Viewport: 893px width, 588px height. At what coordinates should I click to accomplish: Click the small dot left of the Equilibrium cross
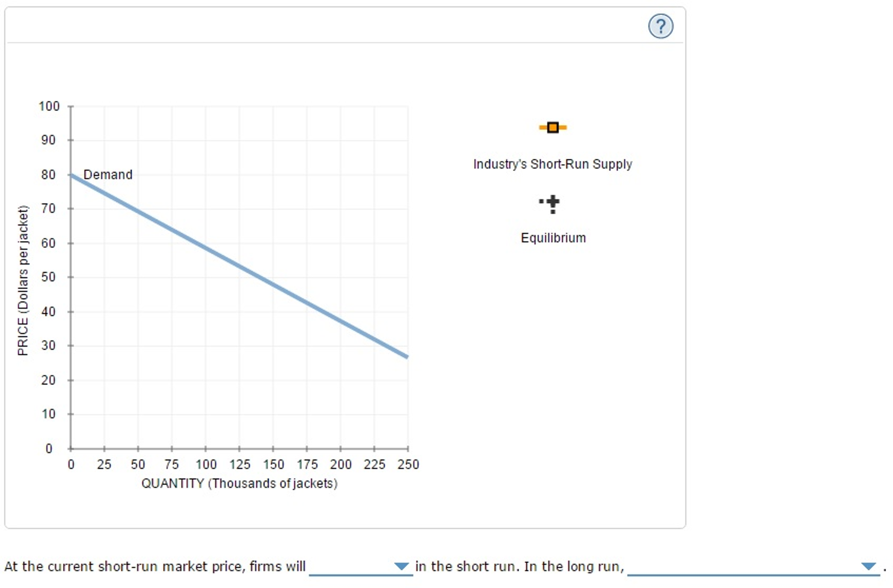pyautogui.click(x=541, y=202)
